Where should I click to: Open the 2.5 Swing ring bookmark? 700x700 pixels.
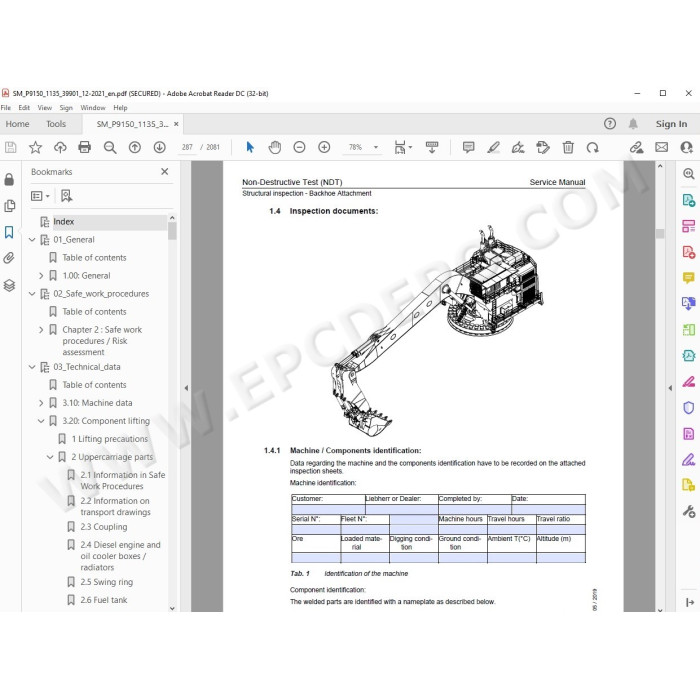click(x=107, y=582)
